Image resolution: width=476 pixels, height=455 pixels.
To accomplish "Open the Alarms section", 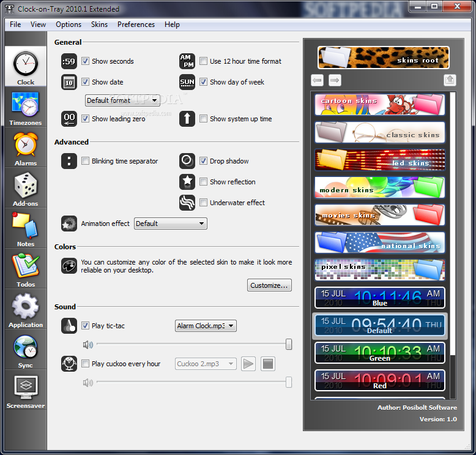I will pos(26,147).
